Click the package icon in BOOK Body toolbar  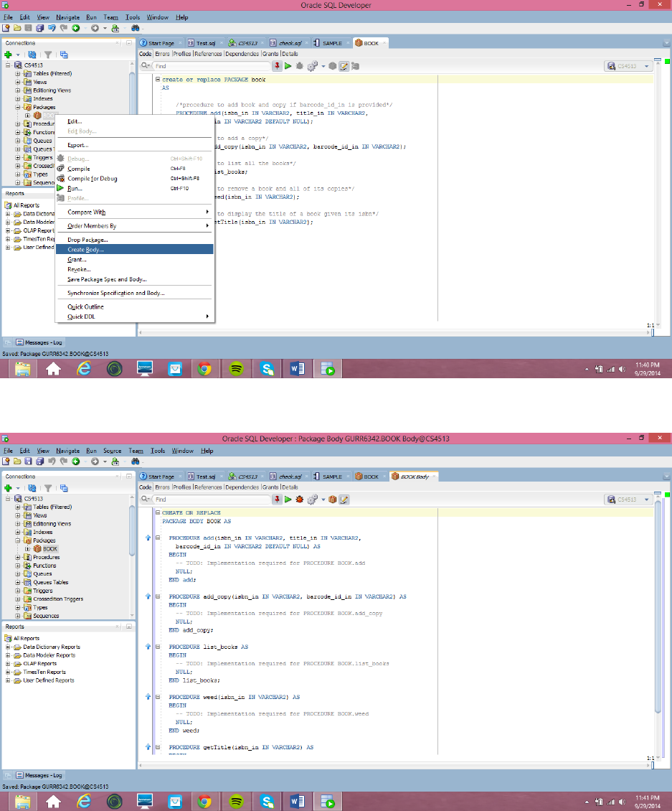[x=332, y=499]
